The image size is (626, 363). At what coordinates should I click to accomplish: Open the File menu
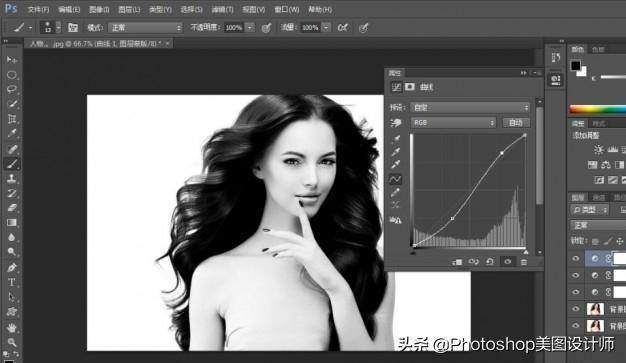[x=38, y=9]
